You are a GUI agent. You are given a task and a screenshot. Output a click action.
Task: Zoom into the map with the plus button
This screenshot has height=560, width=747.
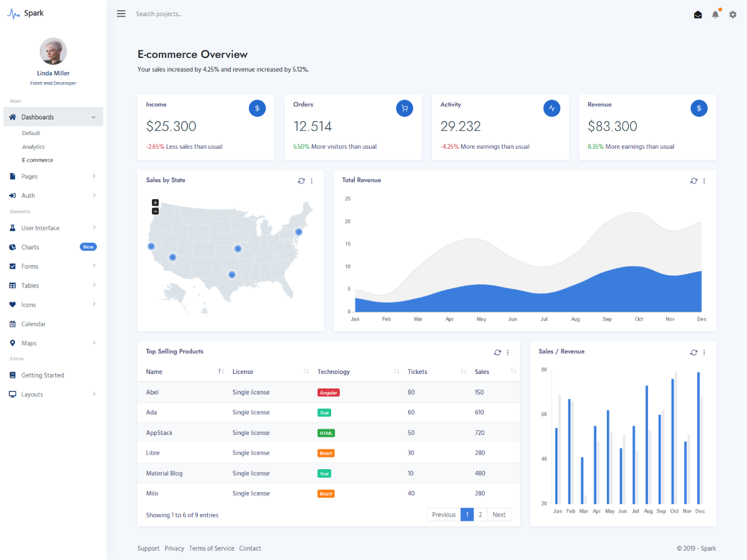click(155, 202)
